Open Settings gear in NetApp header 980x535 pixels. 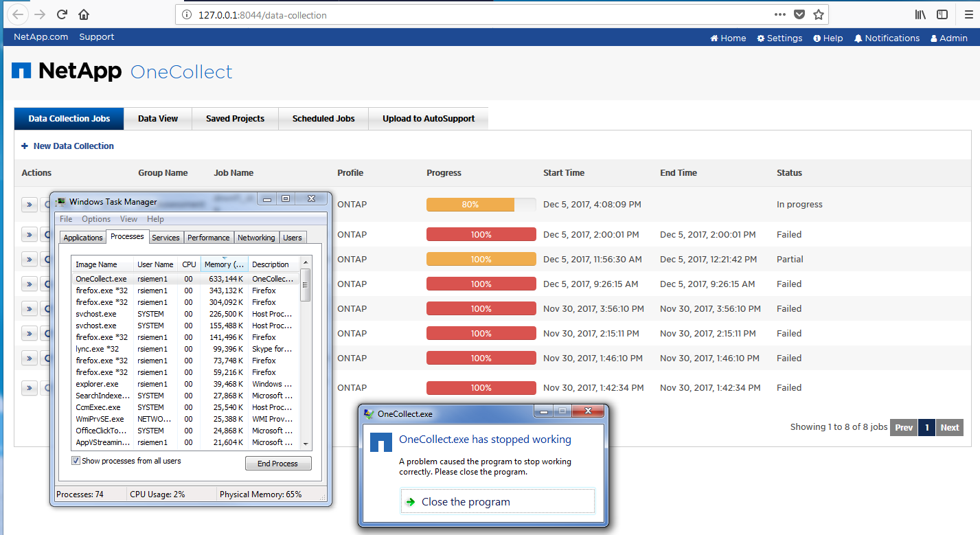click(779, 38)
